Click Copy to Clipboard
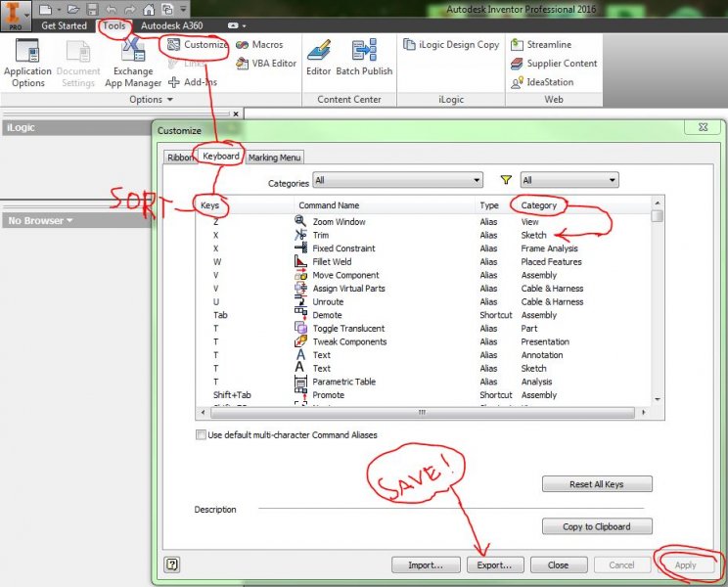Screen dimensions: 728x587 coord(597,526)
